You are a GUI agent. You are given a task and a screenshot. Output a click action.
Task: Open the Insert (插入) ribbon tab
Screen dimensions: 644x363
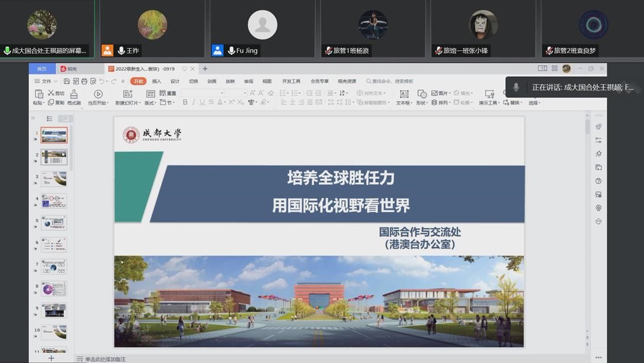[156, 81]
